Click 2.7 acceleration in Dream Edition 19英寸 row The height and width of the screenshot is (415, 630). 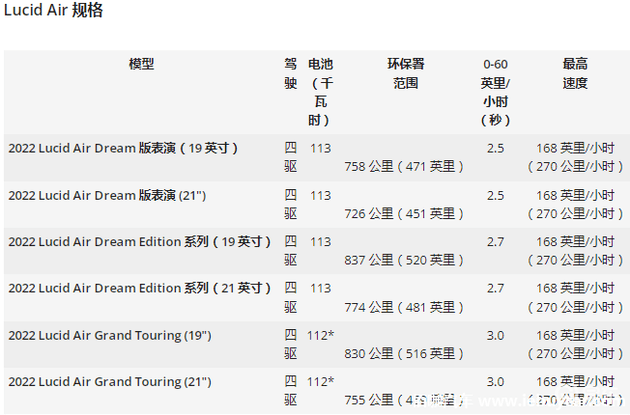click(495, 242)
